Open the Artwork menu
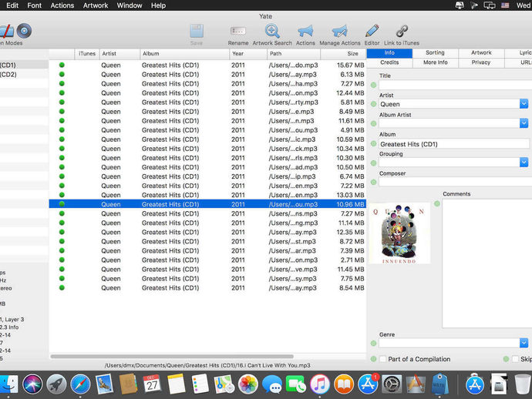 [x=96, y=5]
